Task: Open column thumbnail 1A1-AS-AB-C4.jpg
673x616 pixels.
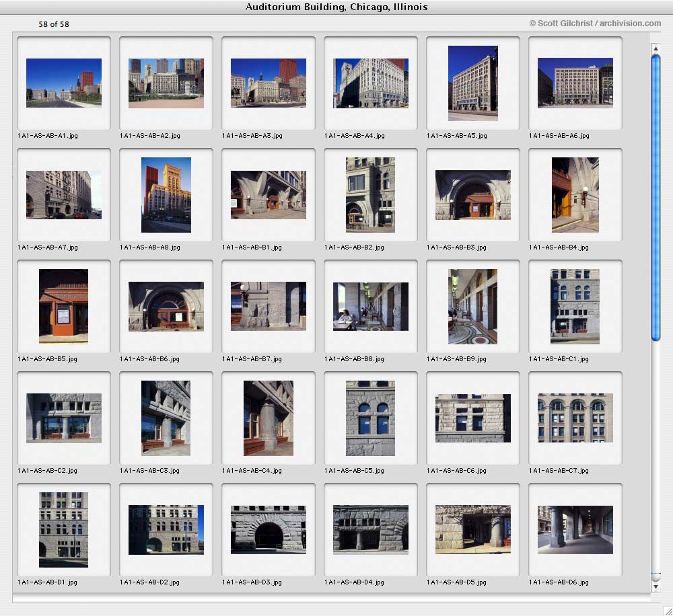Action: click(x=269, y=418)
